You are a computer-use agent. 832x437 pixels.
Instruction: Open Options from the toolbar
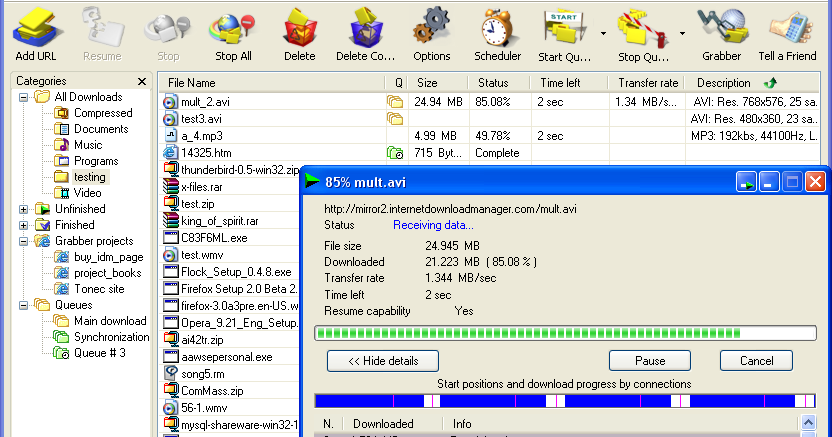pyautogui.click(x=431, y=34)
